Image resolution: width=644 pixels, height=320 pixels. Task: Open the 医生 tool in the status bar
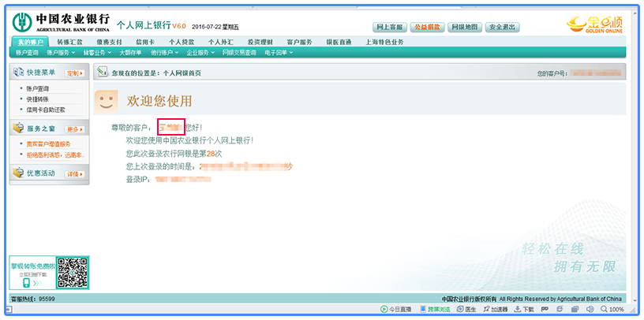(466, 309)
